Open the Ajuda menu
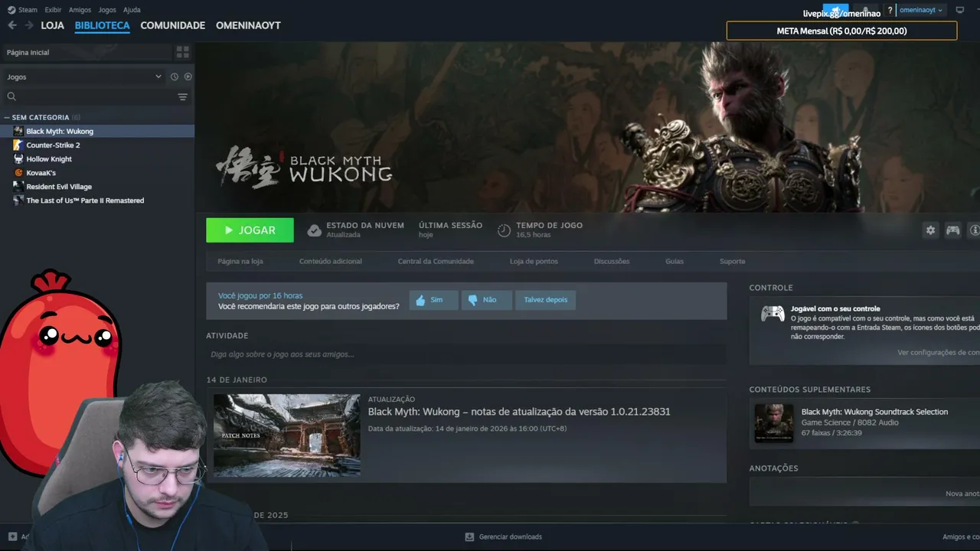Screen dimensions: 980x551 pos(132,10)
